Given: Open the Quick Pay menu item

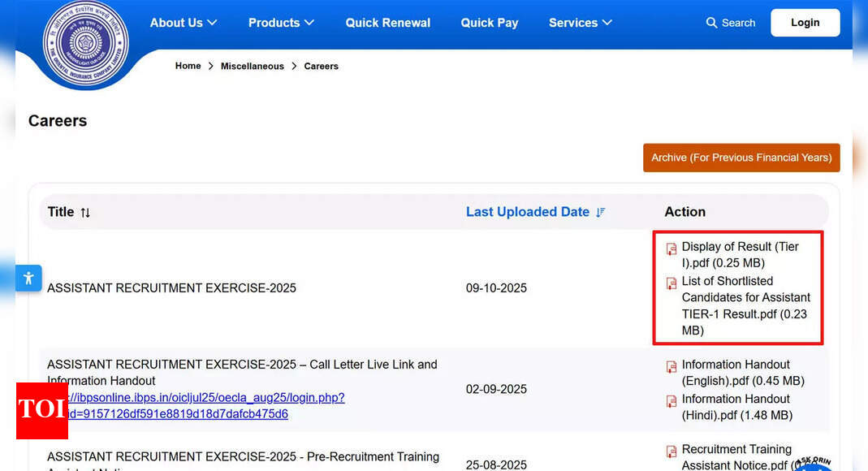Looking at the screenshot, I should tap(489, 23).
